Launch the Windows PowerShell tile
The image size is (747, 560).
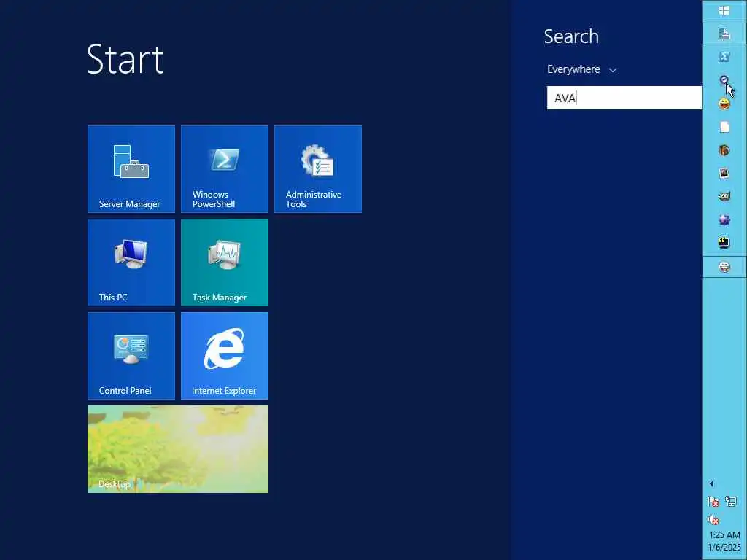(x=225, y=169)
